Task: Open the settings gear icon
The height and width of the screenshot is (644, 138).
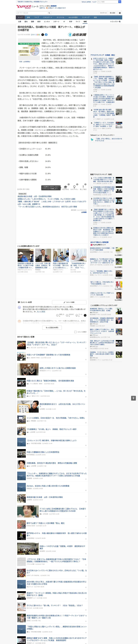Action: (120, 13)
